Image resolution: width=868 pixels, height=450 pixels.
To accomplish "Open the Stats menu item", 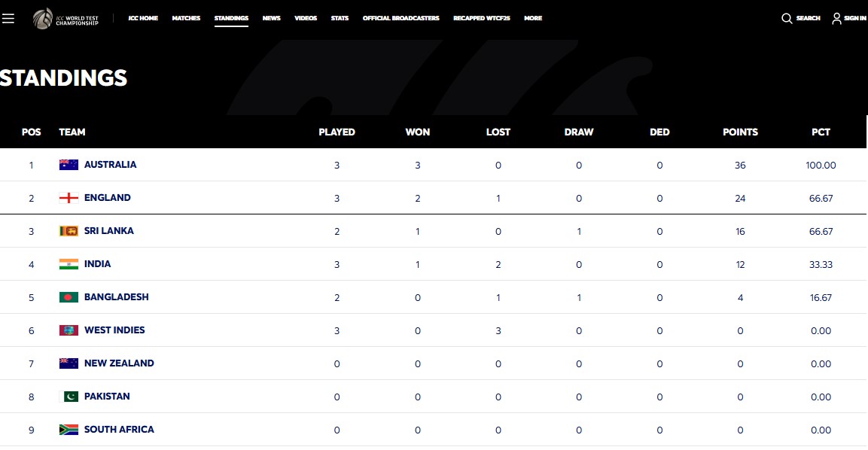I will click(340, 18).
